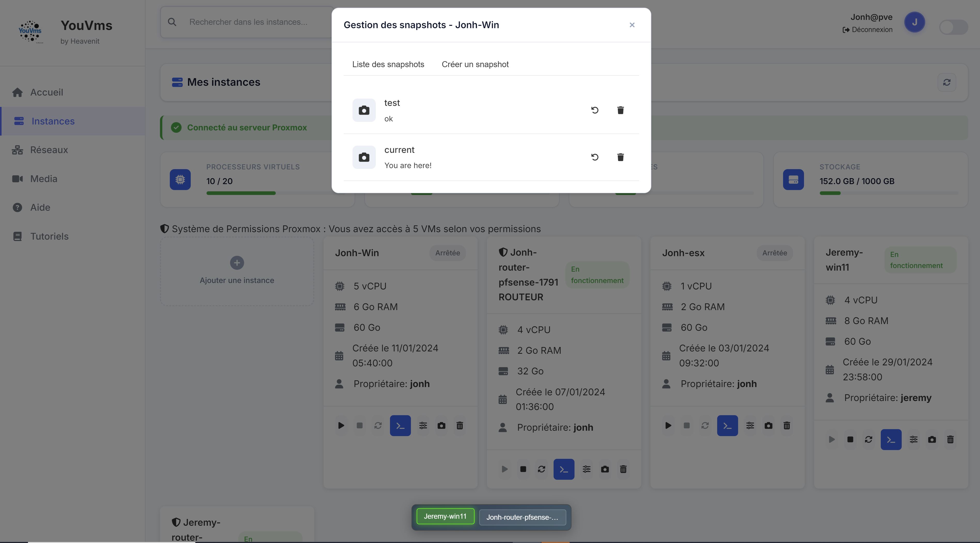Image resolution: width=980 pixels, height=543 pixels.
Task: Delete the 'test' snapshot
Action: (621, 110)
